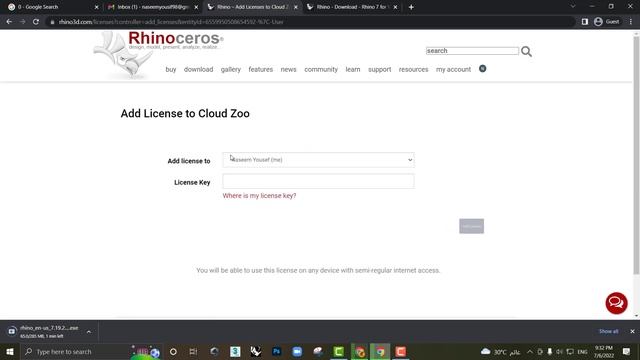Close the download bar

(x=632, y=331)
